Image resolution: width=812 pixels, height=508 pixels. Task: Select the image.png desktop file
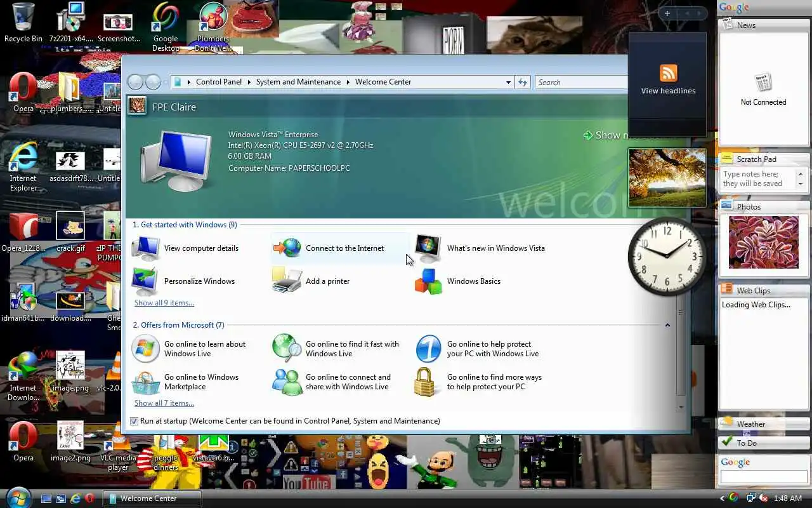(70, 372)
